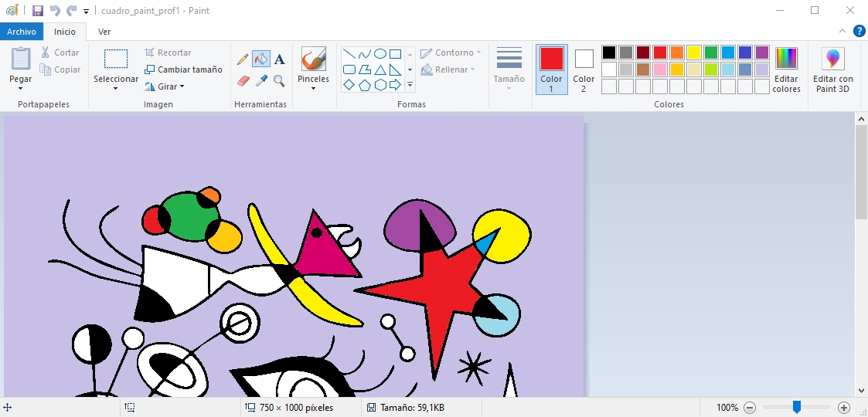The width and height of the screenshot is (868, 417).
Task: Collapse the ribbon with the chevron
Action: pos(842,32)
